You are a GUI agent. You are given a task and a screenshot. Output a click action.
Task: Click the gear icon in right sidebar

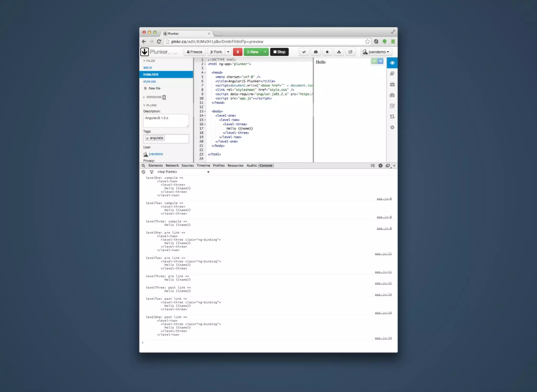[x=392, y=127]
